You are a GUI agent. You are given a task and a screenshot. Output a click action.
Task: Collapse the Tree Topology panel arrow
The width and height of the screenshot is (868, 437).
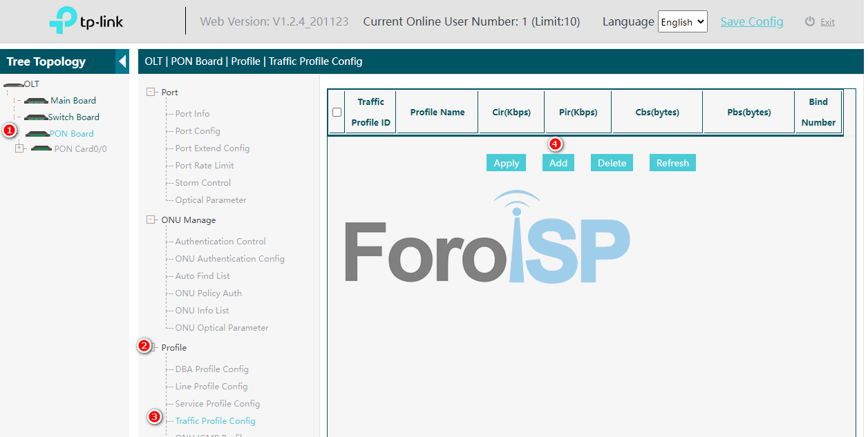122,61
